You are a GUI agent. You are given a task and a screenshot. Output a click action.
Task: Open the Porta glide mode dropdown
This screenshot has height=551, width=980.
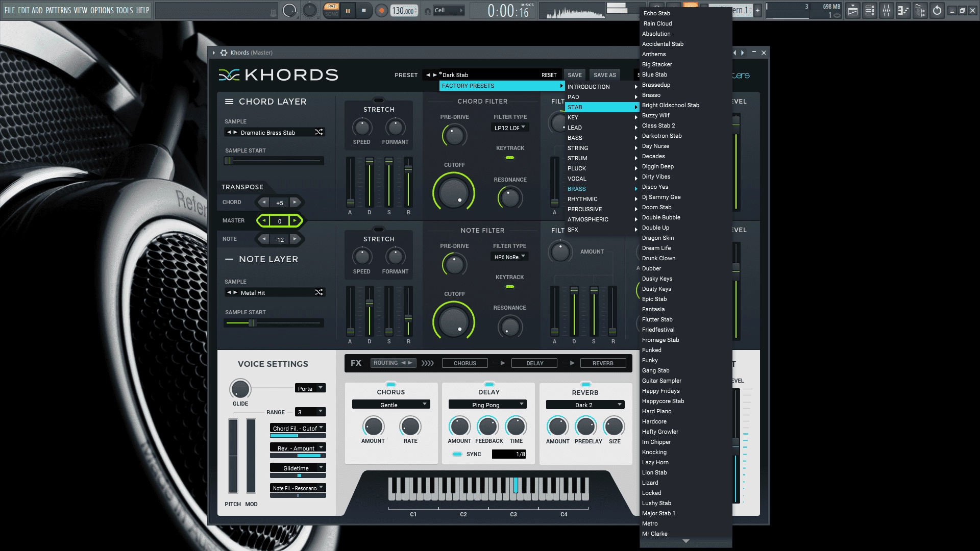click(310, 388)
